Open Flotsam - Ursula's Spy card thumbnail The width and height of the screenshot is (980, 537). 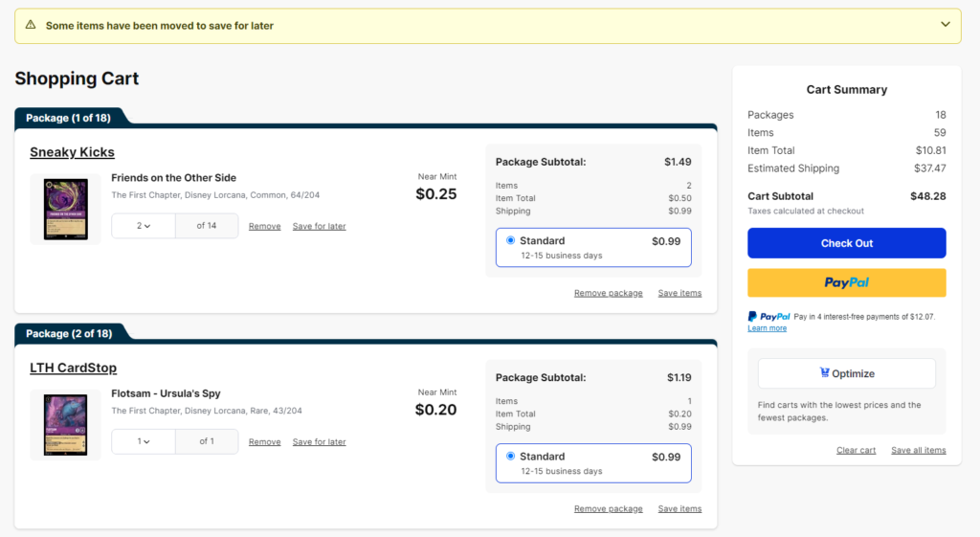(x=66, y=424)
